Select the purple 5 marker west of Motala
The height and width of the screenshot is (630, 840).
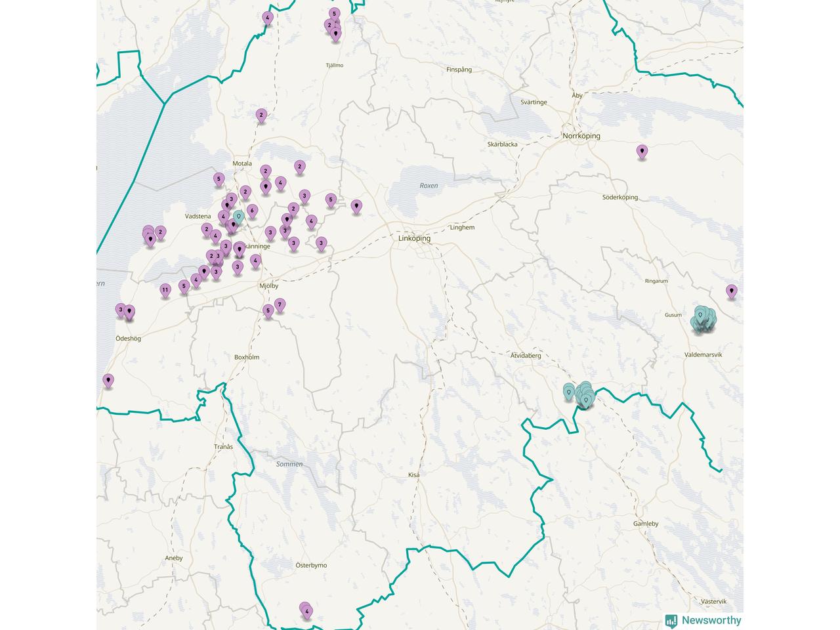pyautogui.click(x=219, y=179)
